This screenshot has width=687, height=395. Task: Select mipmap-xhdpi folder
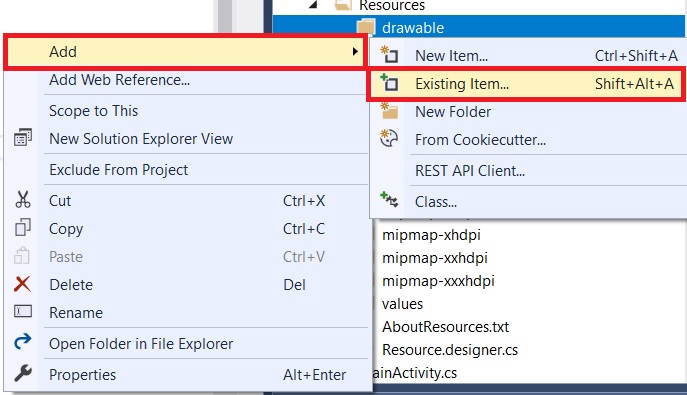(431, 235)
